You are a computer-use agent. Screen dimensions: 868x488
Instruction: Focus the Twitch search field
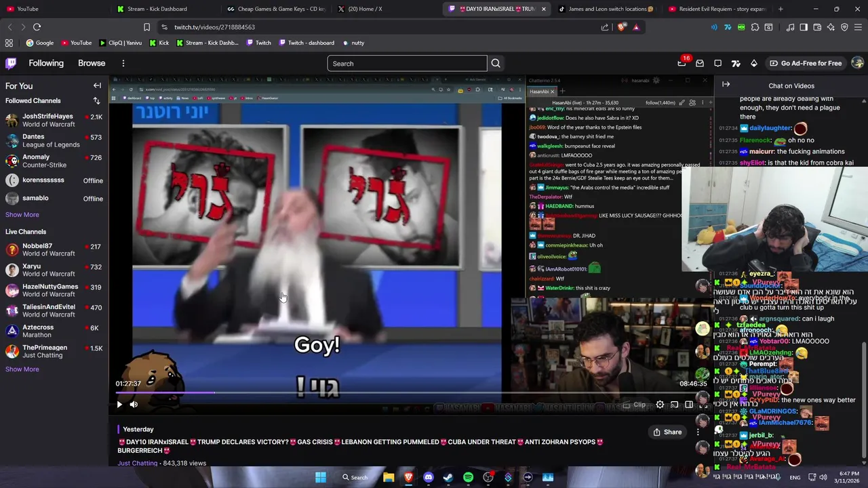[x=407, y=64]
